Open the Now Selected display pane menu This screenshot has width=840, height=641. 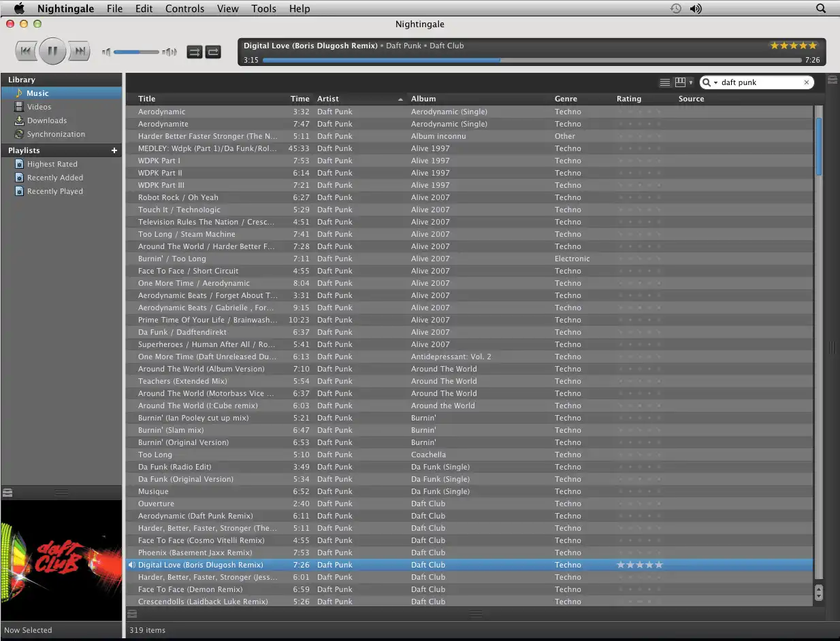(28, 630)
